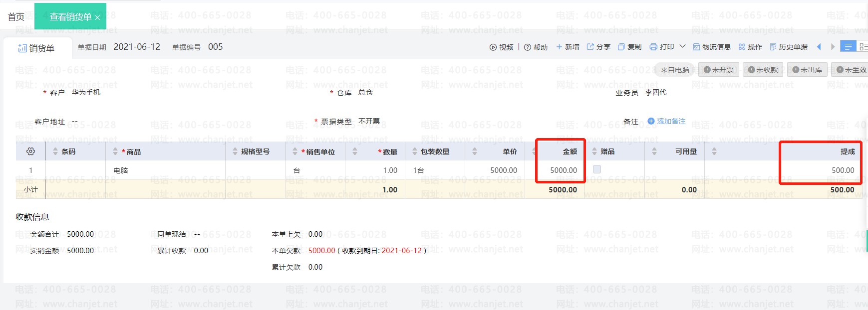The width and height of the screenshot is (868, 310).
Task: Close the 查看销货单 tab
Action: (97, 17)
